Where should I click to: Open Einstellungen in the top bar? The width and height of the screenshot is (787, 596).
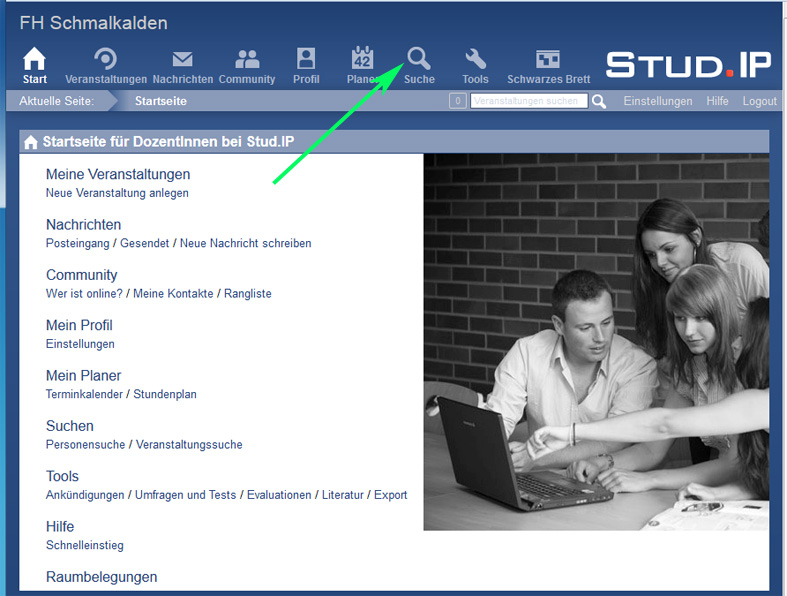point(657,101)
